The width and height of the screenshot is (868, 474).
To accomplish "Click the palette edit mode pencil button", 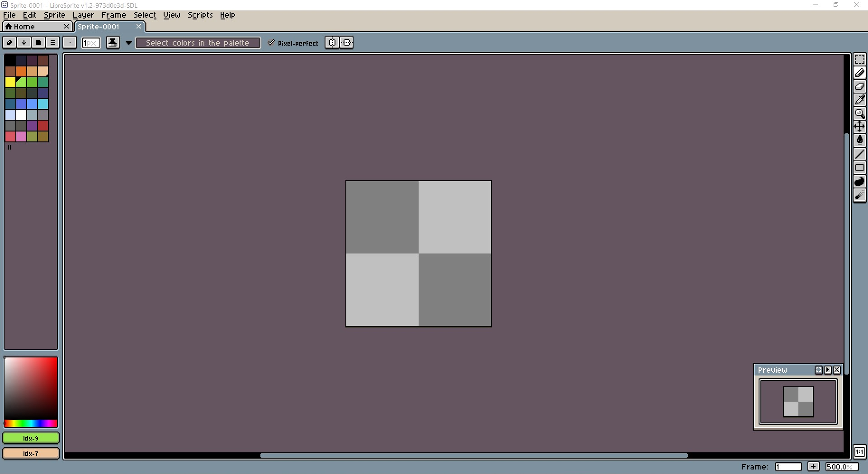I will tap(9, 42).
